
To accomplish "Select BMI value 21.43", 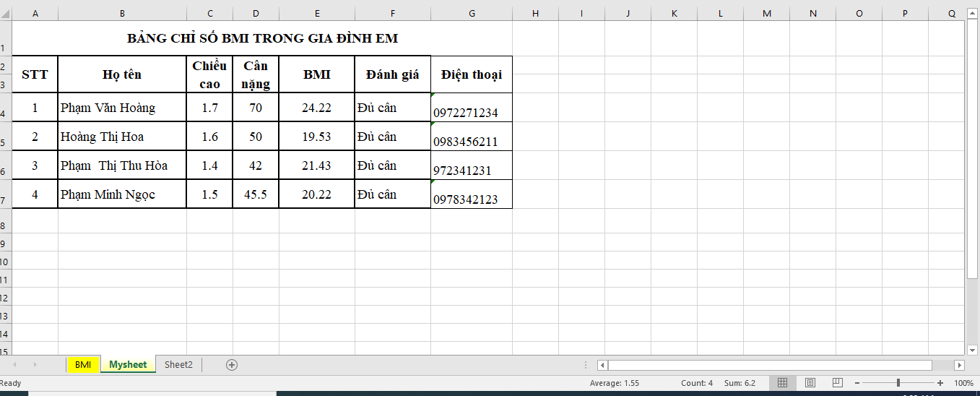I will pyautogui.click(x=317, y=165).
